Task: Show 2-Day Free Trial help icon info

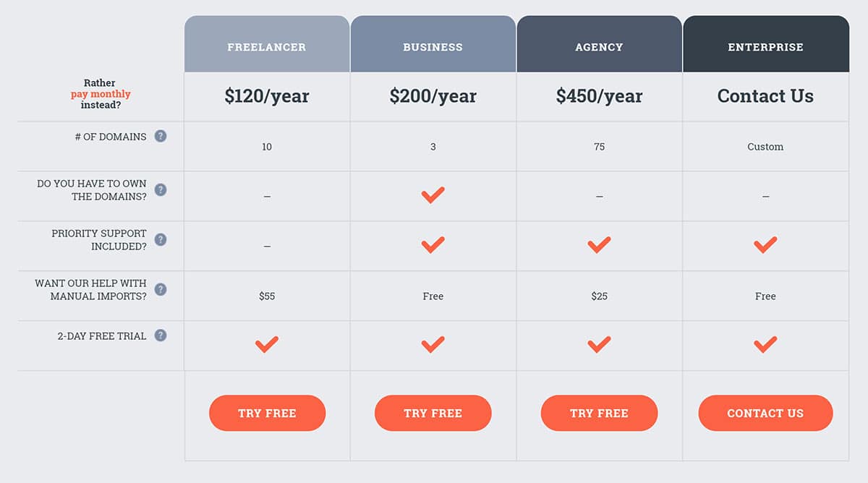Action: click(161, 335)
